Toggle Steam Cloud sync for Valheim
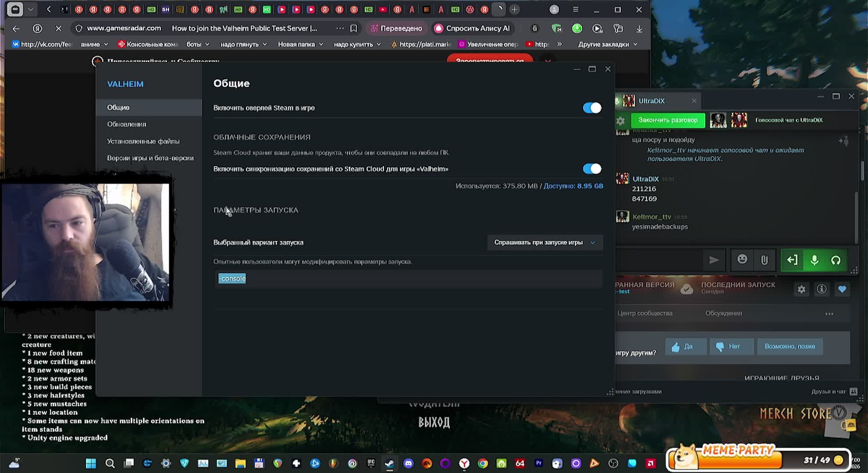This screenshot has height=473, width=868. point(592,169)
